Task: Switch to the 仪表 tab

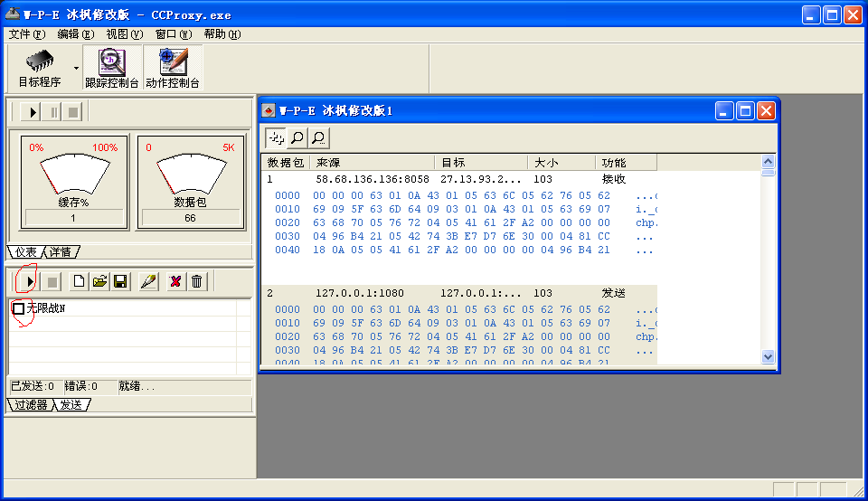Action: [25, 252]
